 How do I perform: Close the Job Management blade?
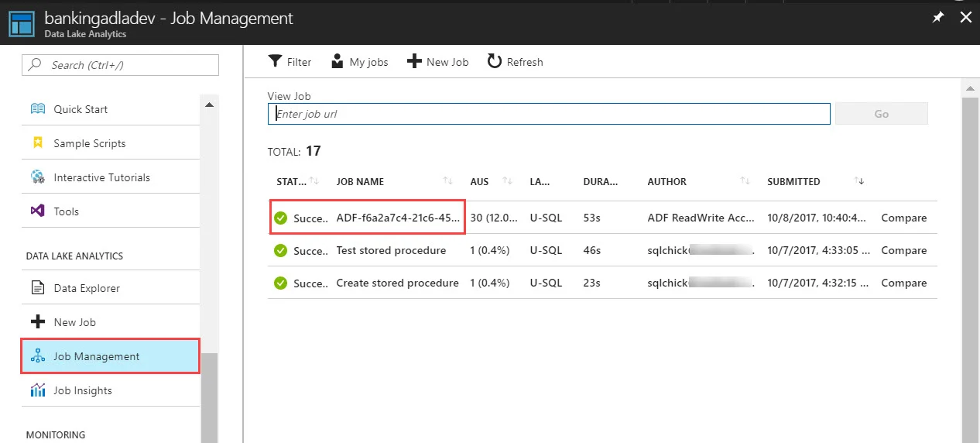coord(965,17)
